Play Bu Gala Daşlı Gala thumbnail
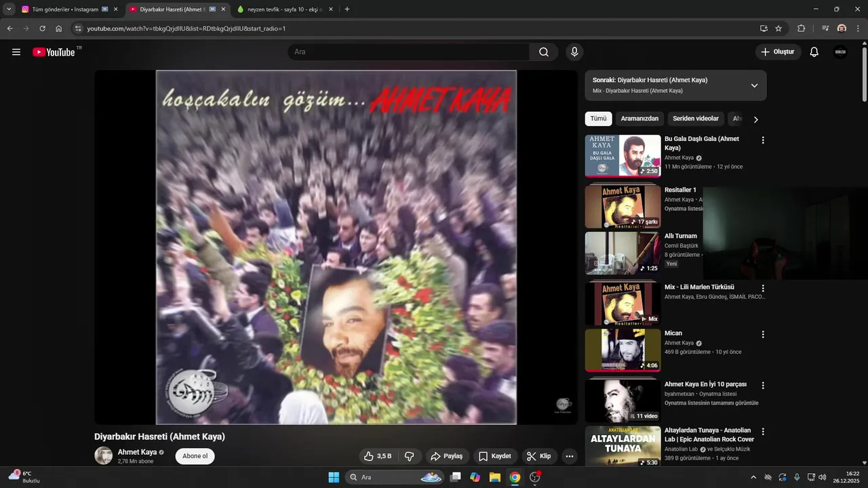Viewport: 868px width, 488px height. click(623, 156)
